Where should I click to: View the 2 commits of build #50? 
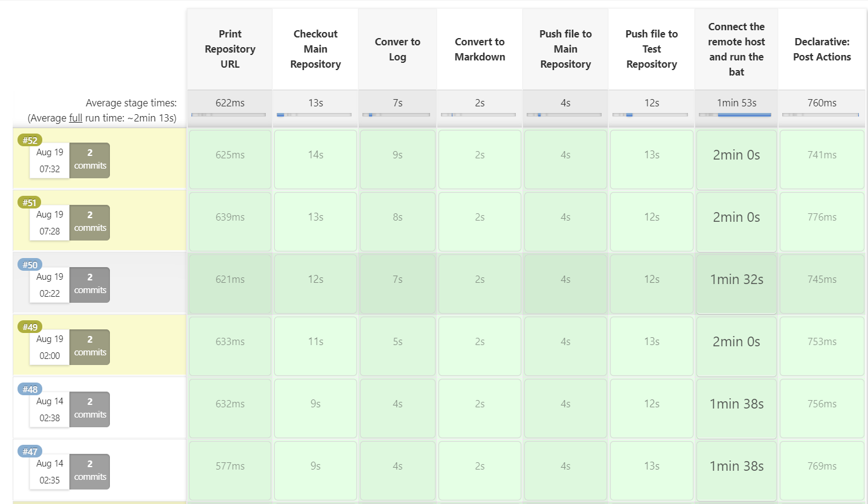click(x=90, y=285)
